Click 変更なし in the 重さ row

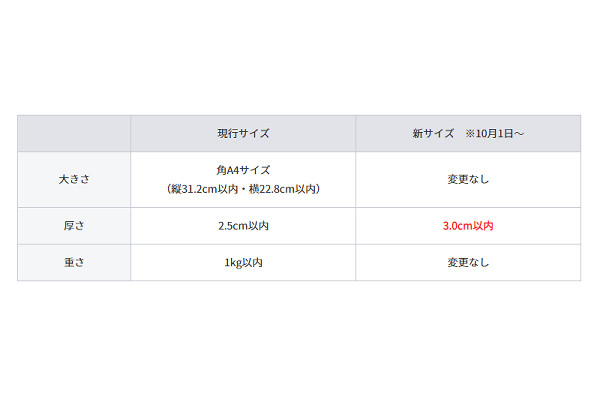click(x=468, y=263)
